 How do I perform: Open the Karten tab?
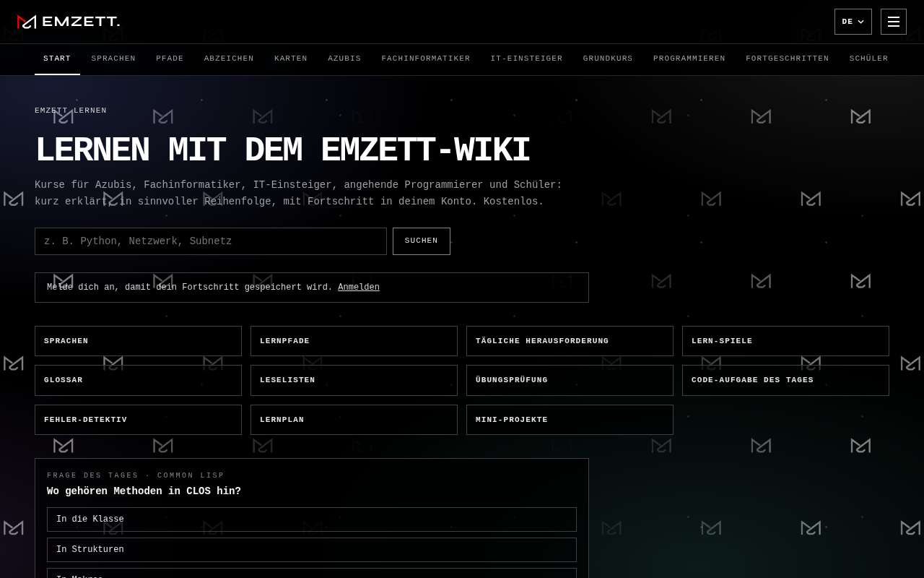point(291,59)
